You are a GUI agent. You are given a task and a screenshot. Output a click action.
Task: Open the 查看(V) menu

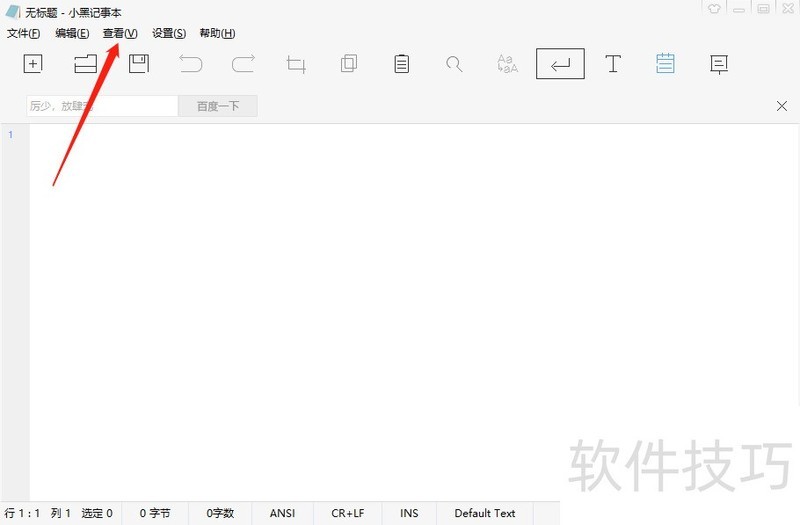click(120, 33)
